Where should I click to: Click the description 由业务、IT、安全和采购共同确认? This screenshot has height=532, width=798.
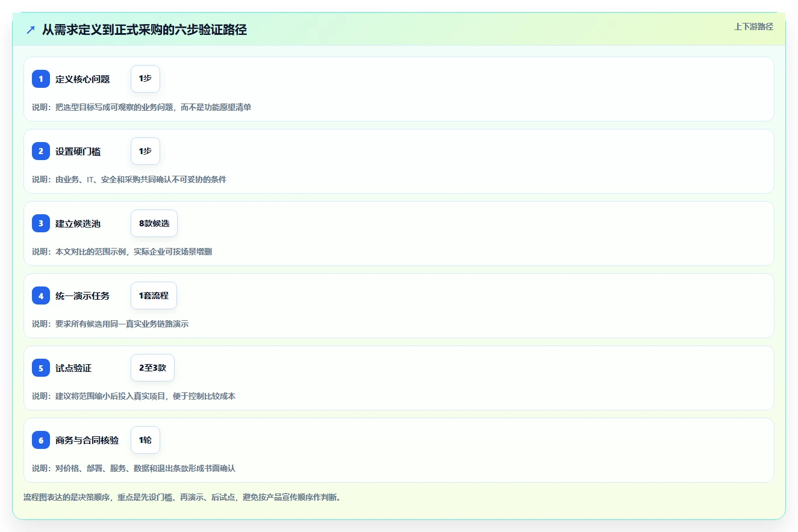[129, 179]
